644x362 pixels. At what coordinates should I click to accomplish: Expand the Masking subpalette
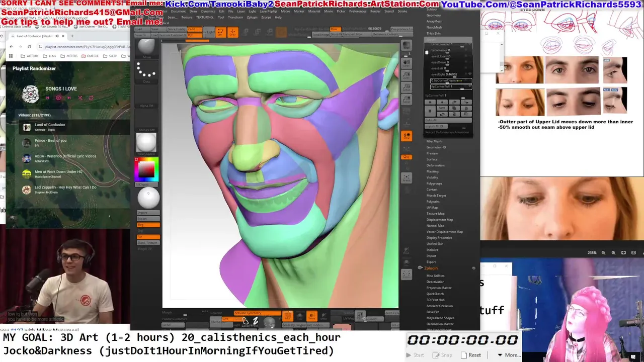432,171
